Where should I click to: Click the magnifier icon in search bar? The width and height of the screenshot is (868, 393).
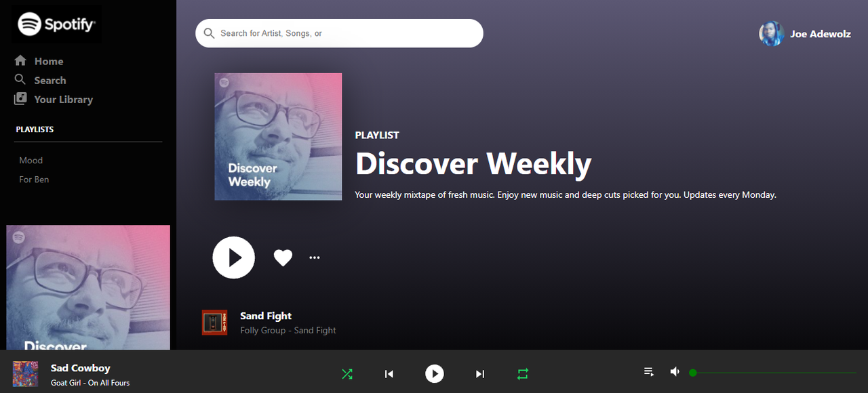coord(209,33)
